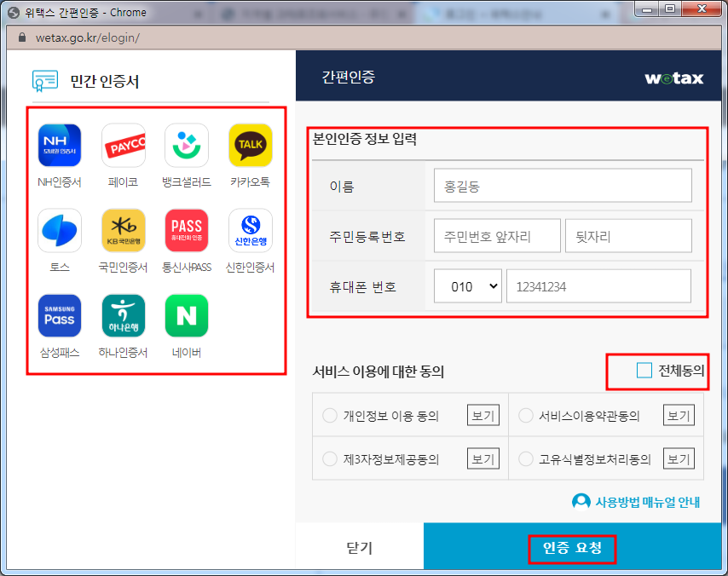Viewport: 728px width, 576px height.
Task: Select the 통신사PASS icon
Action: [186, 230]
